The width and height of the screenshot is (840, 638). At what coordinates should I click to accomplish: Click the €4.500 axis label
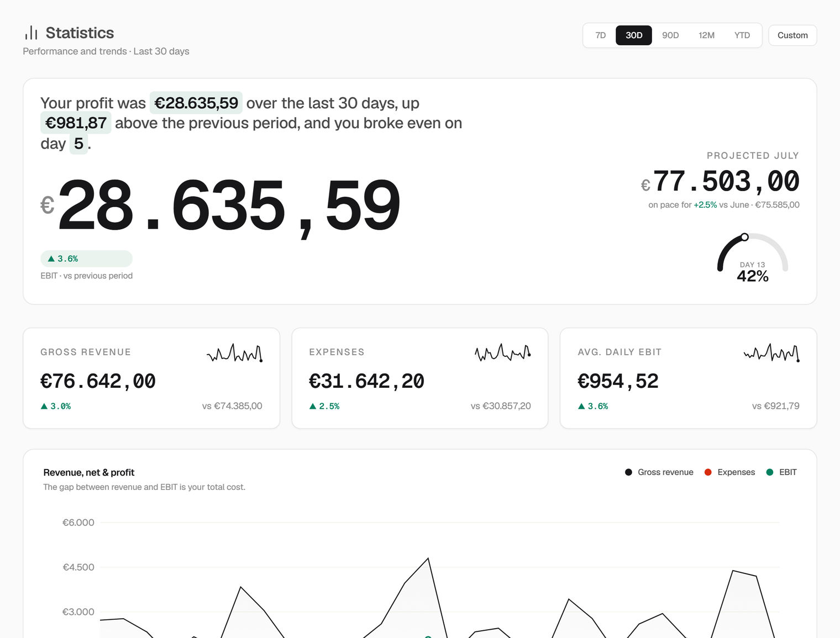pyautogui.click(x=78, y=567)
